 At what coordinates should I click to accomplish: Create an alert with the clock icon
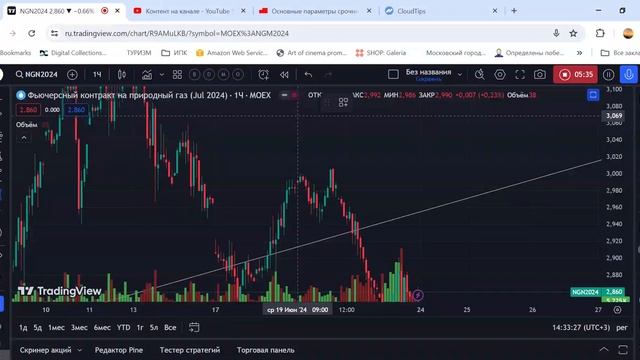[263, 74]
